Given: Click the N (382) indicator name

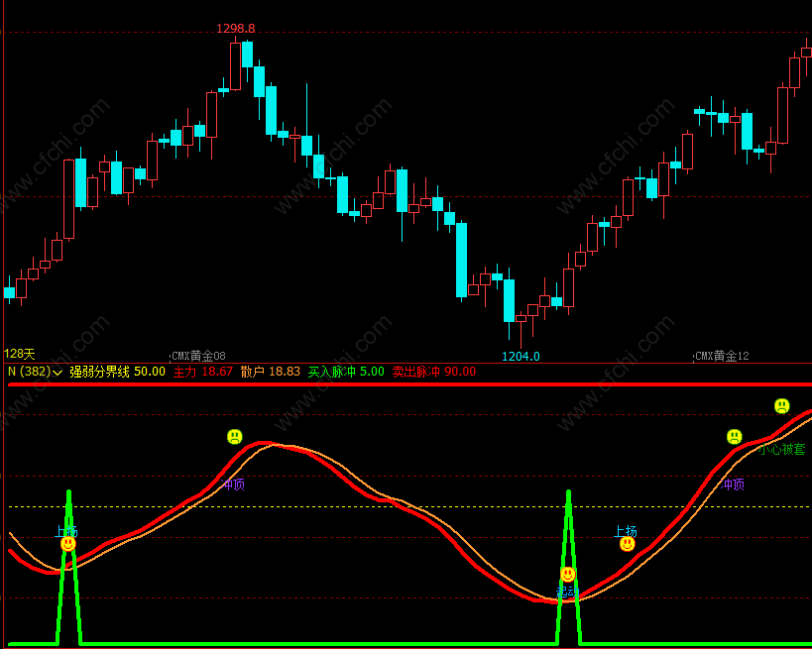Looking at the screenshot, I should 30,372.
